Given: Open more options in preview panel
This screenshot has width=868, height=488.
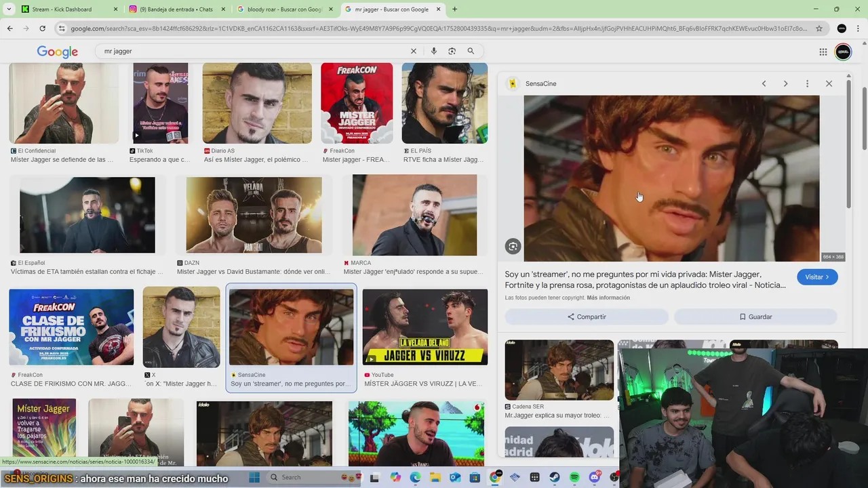Looking at the screenshot, I should 807,83.
